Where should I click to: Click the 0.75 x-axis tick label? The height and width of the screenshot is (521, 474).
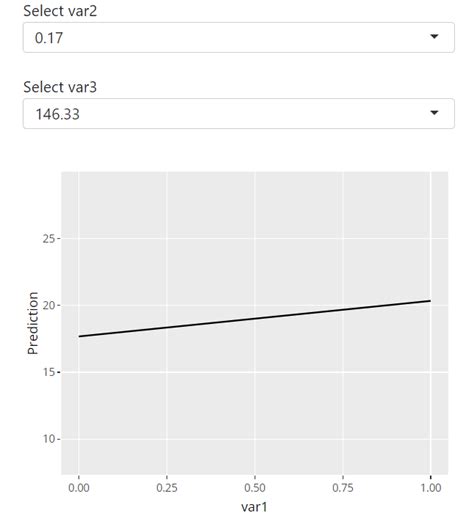point(343,488)
